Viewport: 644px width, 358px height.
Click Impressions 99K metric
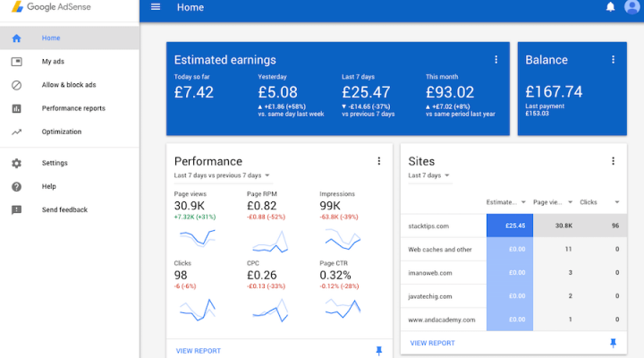click(330, 206)
